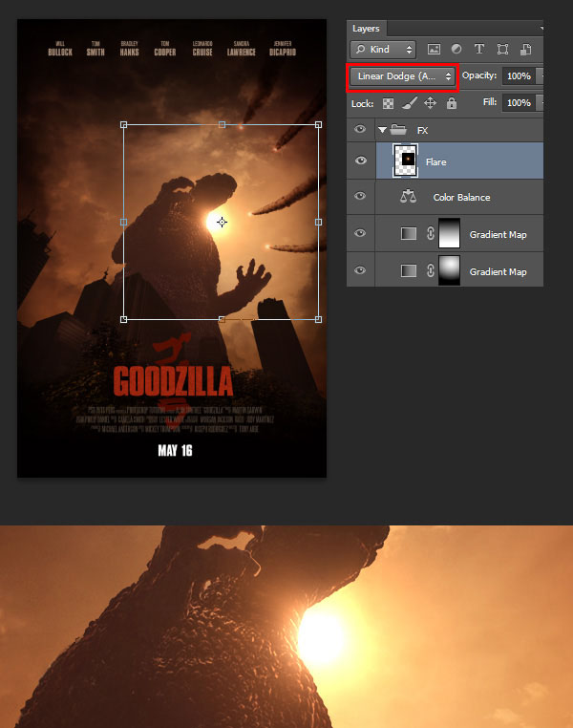Select the Flare layer thumbnail

pos(406,161)
